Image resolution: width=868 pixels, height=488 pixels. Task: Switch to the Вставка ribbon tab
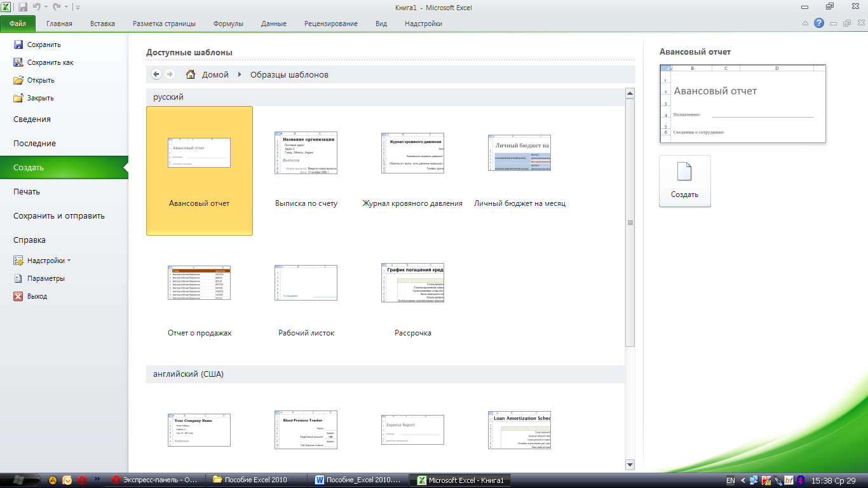(102, 24)
